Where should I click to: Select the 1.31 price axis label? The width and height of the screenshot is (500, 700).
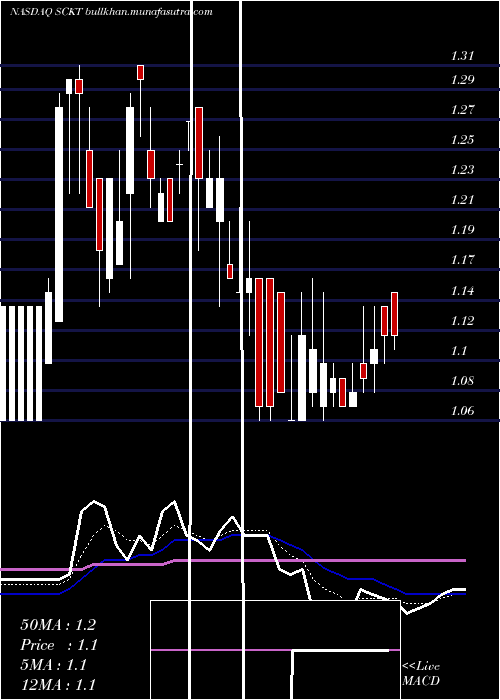(x=462, y=56)
